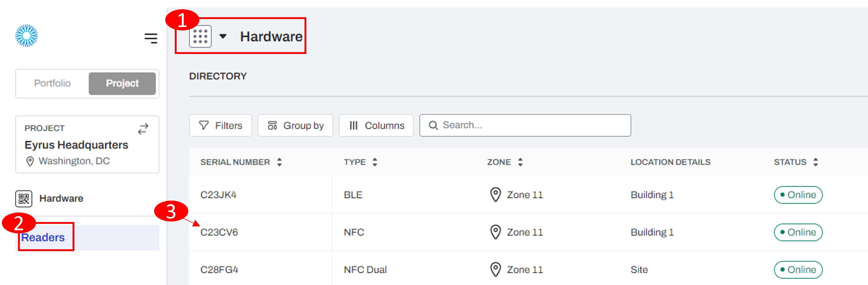Sort by Zone column arrows

coord(520,162)
